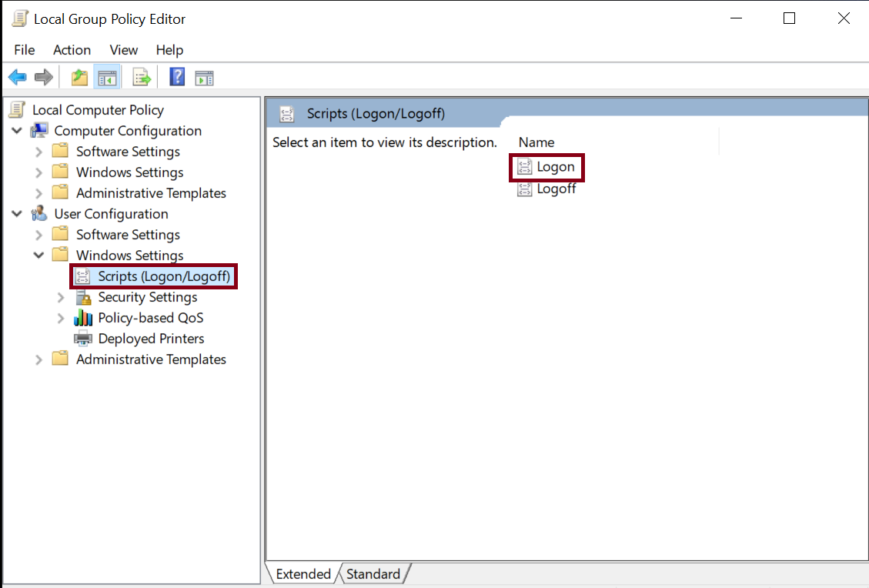Select Local Computer Policy root node
This screenshot has height=588, width=869.
[98, 110]
